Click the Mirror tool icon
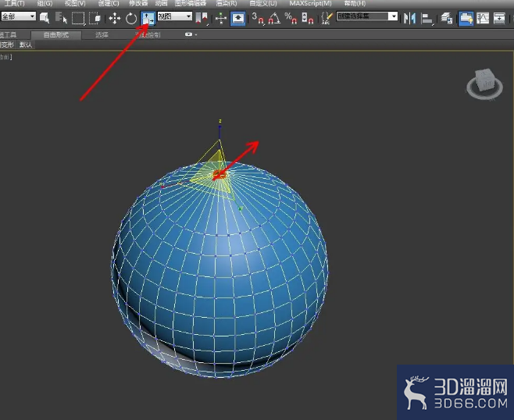The image size is (514, 420). point(409,19)
